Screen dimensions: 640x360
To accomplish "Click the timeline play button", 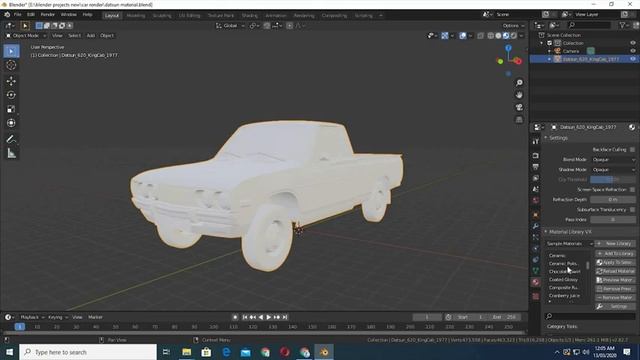I will pyautogui.click(x=269, y=317).
